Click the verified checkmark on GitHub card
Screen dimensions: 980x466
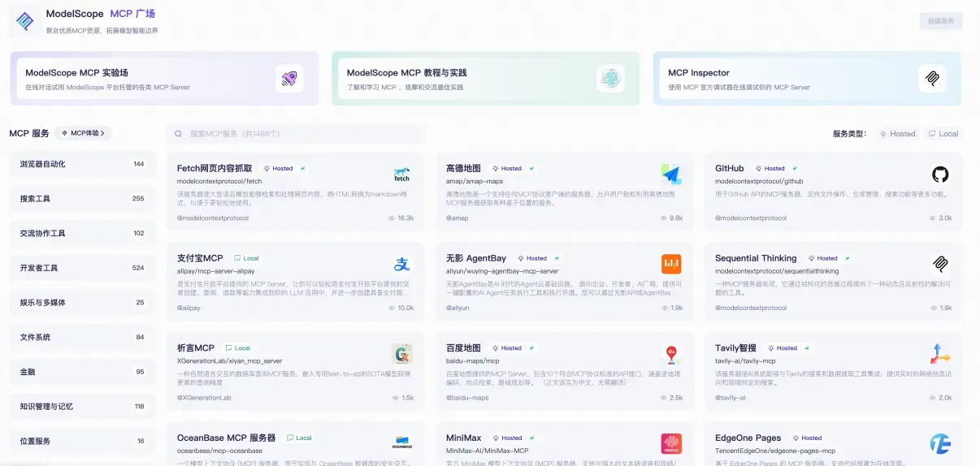pyautogui.click(x=796, y=168)
